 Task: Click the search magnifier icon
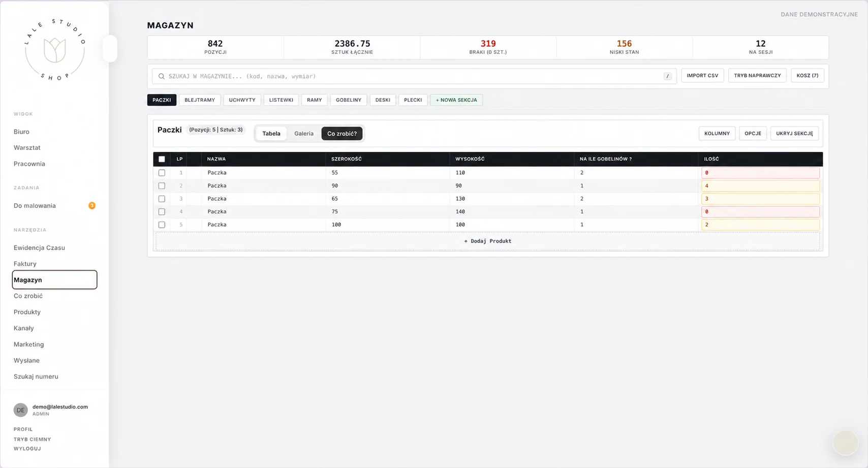coord(162,76)
